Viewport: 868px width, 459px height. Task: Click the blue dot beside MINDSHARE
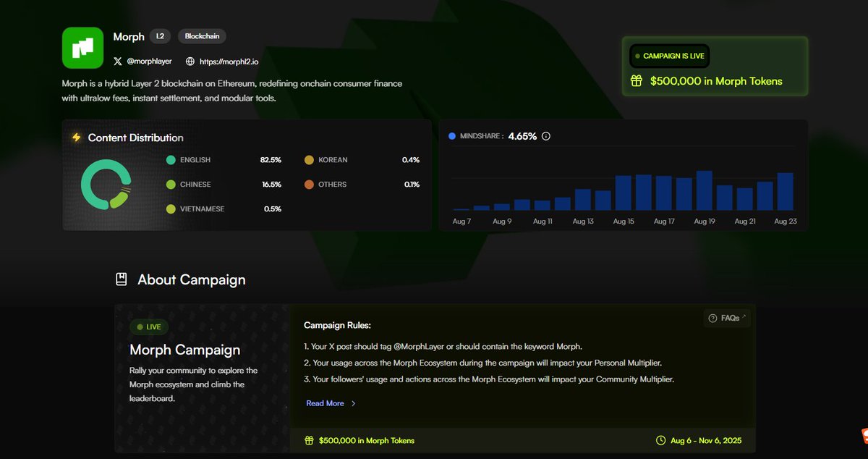tap(452, 136)
